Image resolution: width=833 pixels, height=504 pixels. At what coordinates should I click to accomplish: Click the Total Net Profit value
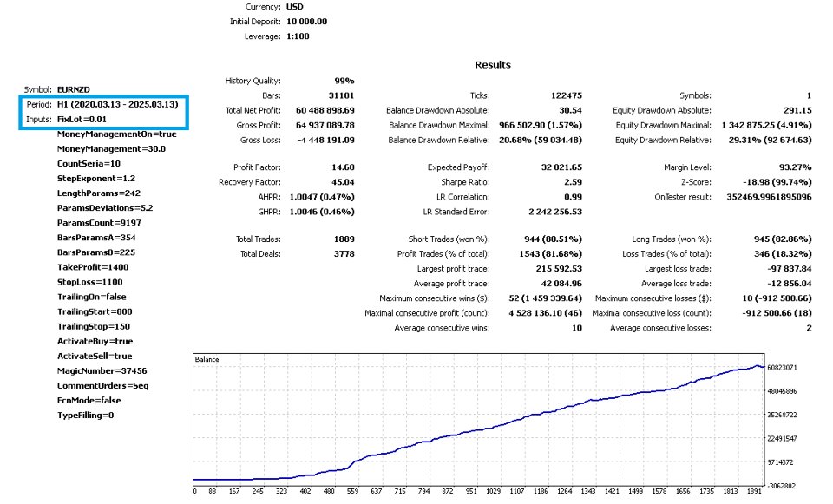325,110
